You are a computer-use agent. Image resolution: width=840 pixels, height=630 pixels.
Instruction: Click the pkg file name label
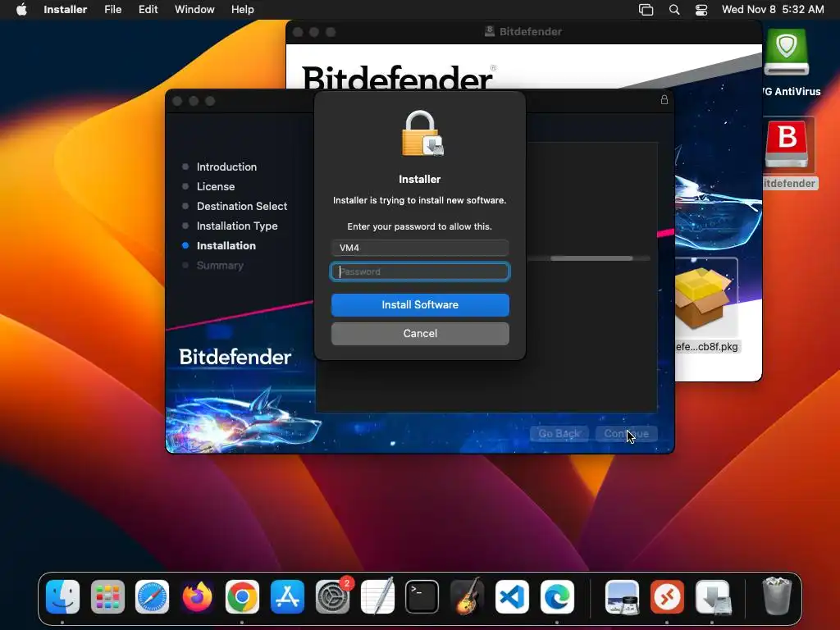pos(706,347)
